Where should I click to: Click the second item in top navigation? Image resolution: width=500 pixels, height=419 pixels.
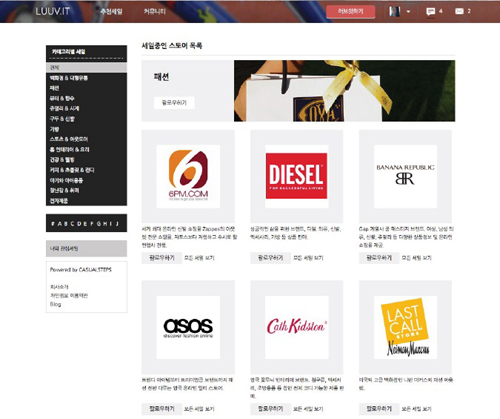(x=154, y=12)
